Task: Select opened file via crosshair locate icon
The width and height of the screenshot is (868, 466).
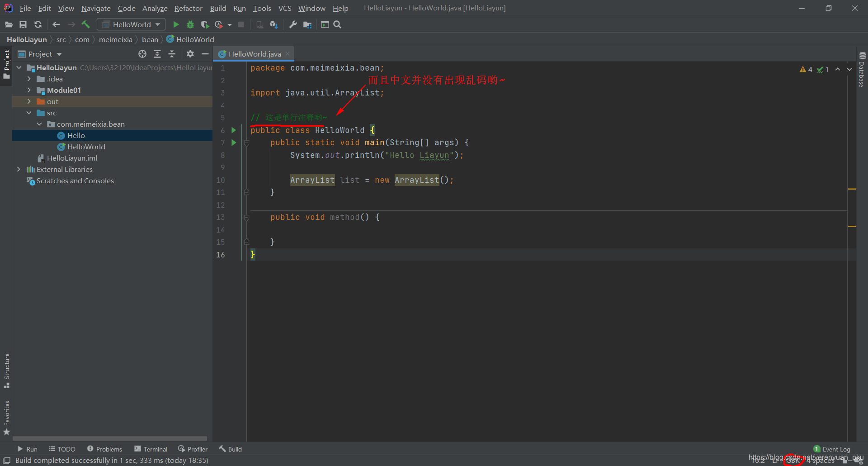Action: 142,54
